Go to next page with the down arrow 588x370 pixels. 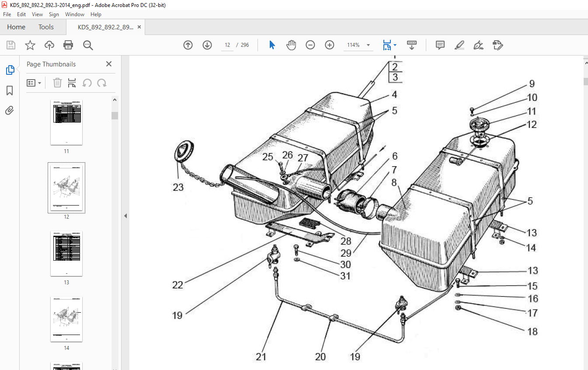coord(207,45)
